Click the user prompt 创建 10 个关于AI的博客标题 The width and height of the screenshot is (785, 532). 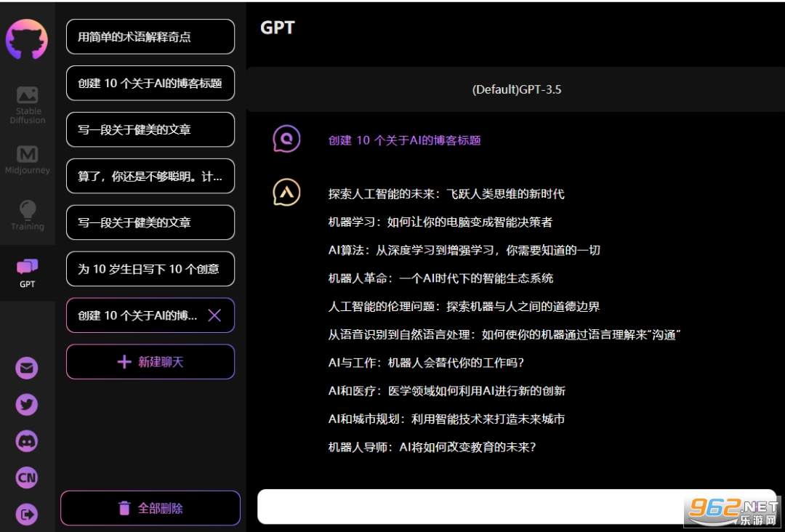click(x=405, y=140)
